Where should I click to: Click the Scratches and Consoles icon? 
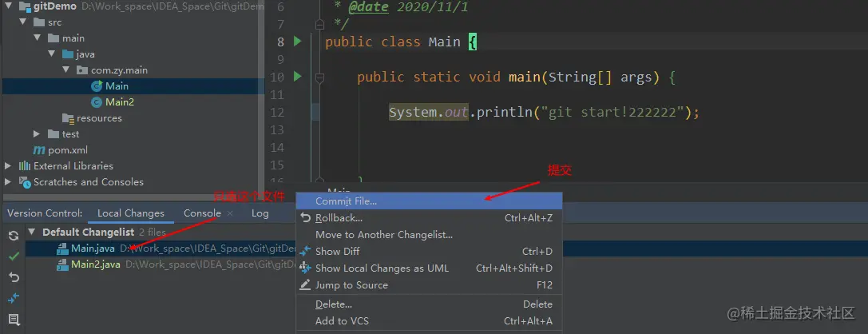click(25, 181)
